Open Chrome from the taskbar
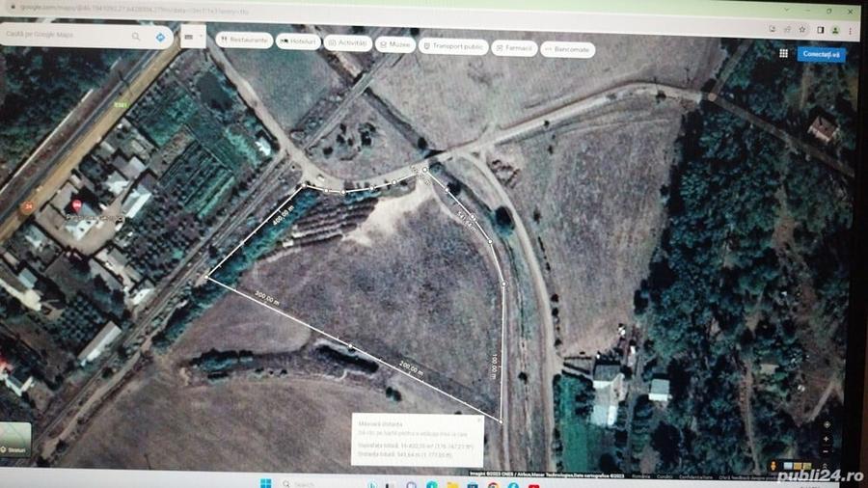This screenshot has width=868, height=488. pos(493,486)
